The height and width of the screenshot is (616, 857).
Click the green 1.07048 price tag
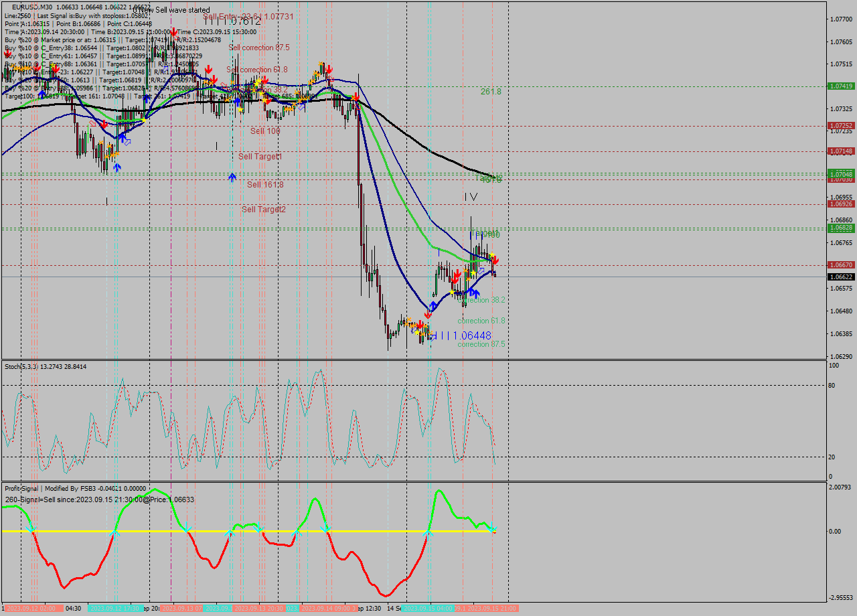[x=841, y=173]
